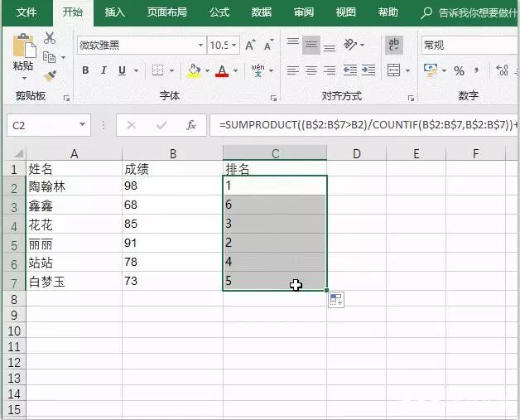Screen dimensions: 520x420
Task: Apply comma style number format
Action: pos(477,70)
